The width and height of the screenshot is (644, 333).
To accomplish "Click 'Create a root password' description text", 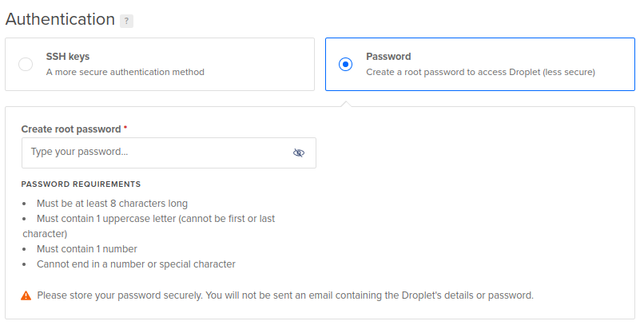I will [x=480, y=72].
